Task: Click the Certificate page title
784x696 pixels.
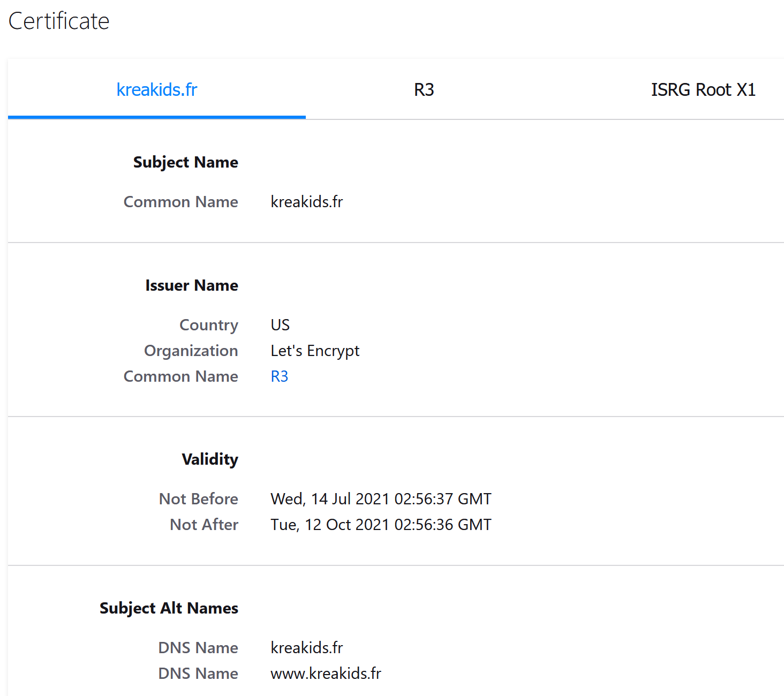Action: coord(59,21)
